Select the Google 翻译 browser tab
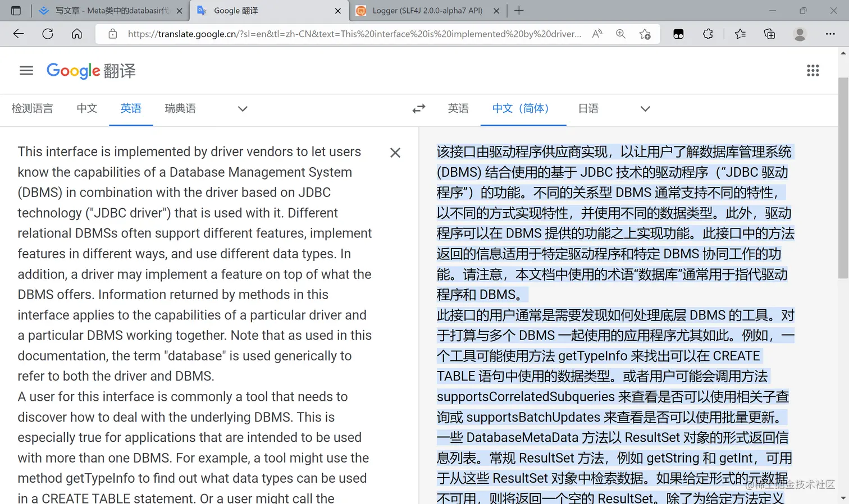The height and width of the screenshot is (504, 849). click(x=270, y=11)
